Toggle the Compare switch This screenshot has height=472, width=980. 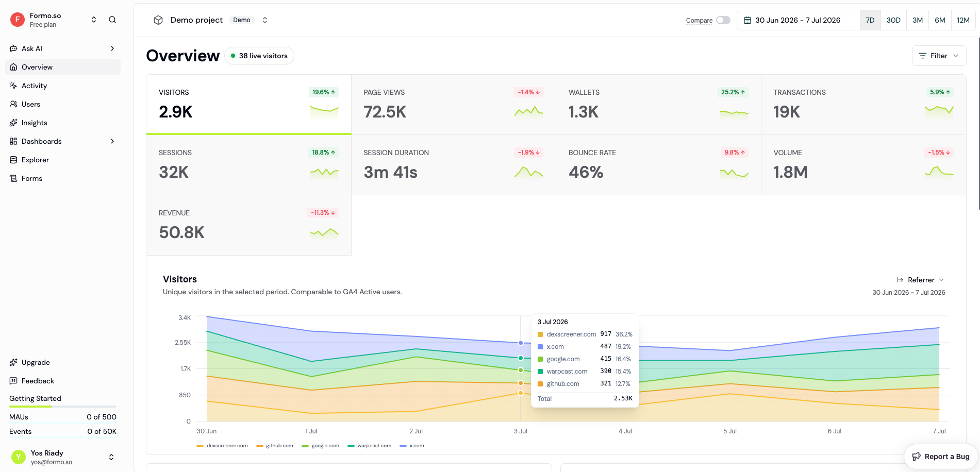[x=723, y=20]
